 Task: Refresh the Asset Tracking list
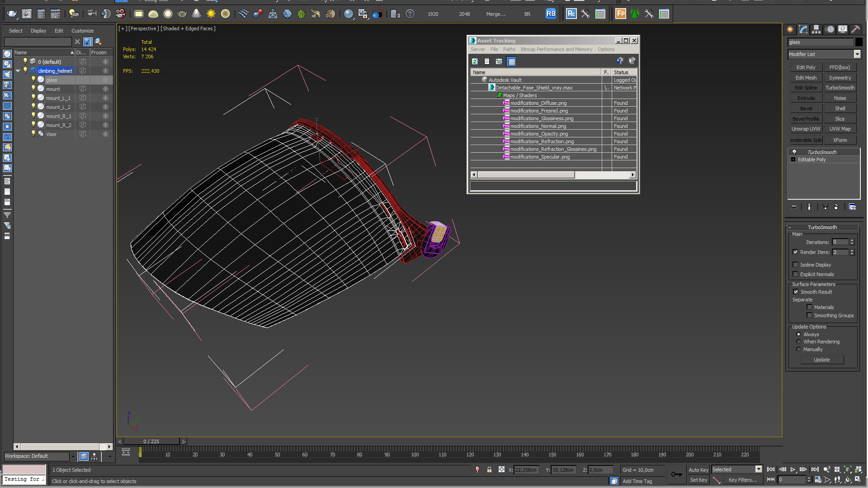(475, 61)
